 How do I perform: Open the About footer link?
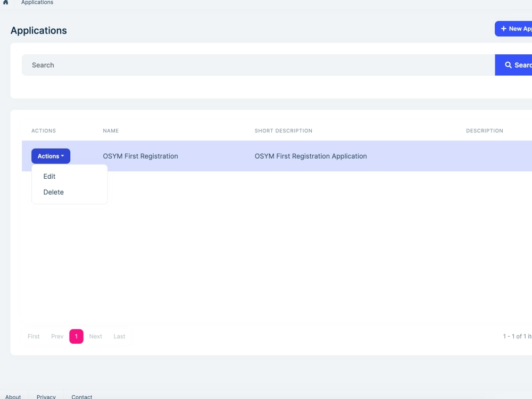click(x=13, y=397)
